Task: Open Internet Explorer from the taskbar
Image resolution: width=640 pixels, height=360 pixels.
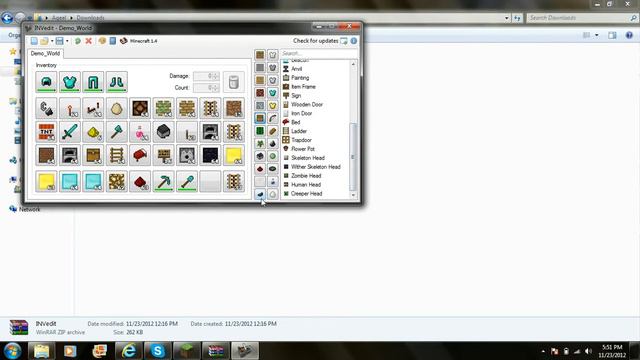Action: point(129,351)
